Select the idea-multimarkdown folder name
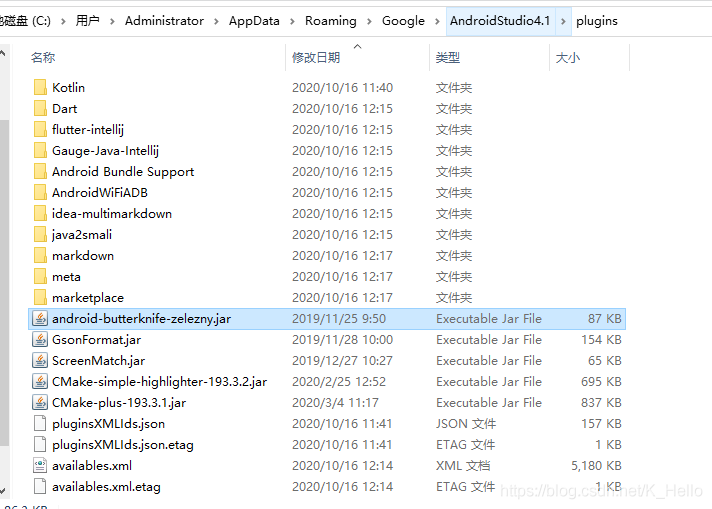Image resolution: width=712 pixels, height=509 pixels. 112,213
